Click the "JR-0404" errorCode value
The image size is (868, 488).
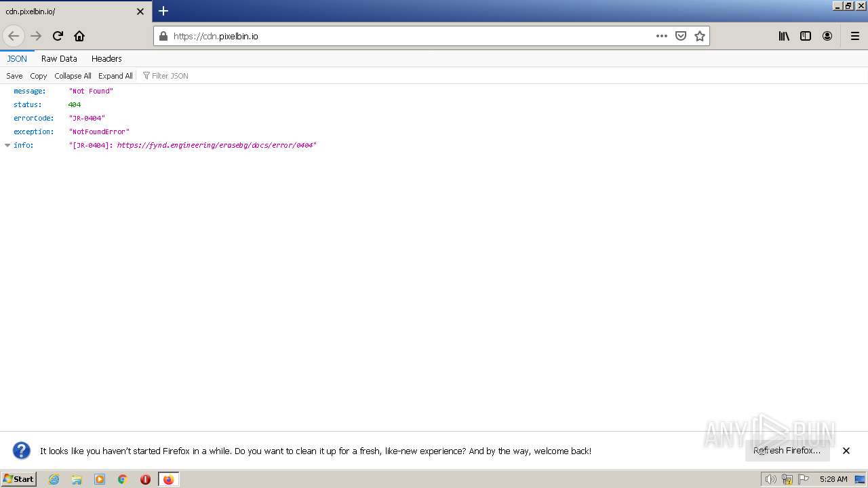tap(87, 118)
